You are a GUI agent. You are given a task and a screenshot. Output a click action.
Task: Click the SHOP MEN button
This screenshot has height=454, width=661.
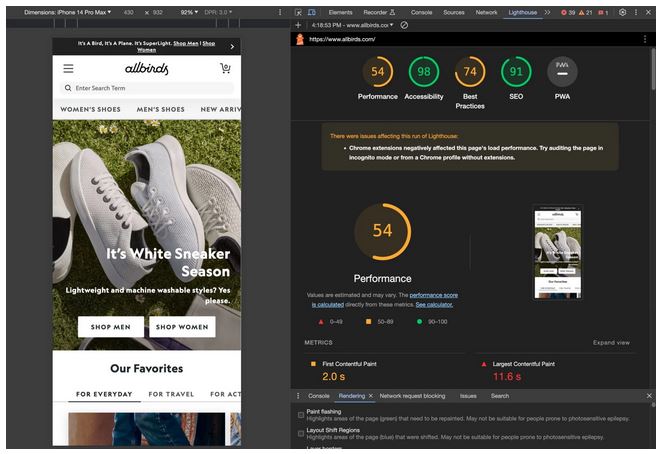click(x=110, y=327)
